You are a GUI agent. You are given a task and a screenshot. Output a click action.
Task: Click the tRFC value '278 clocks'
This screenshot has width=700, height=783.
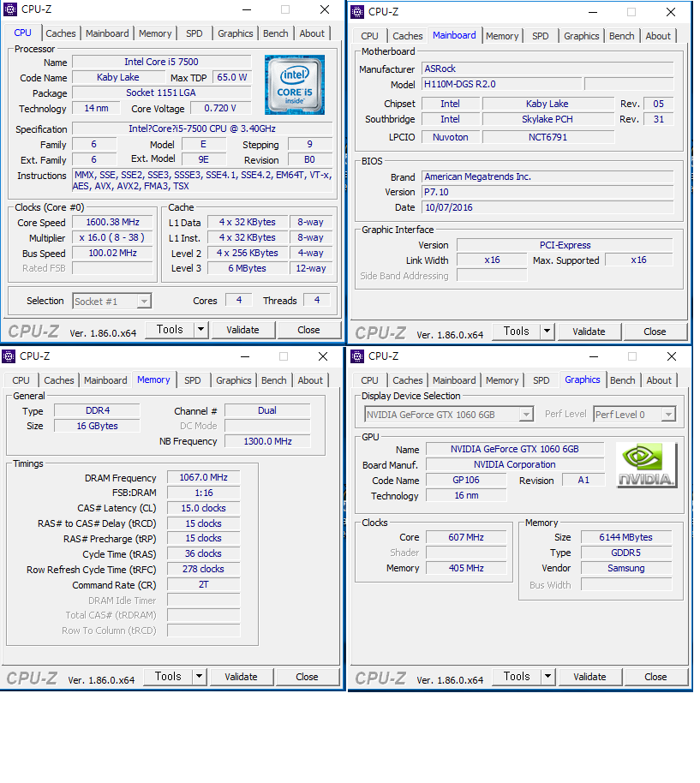[x=204, y=570]
